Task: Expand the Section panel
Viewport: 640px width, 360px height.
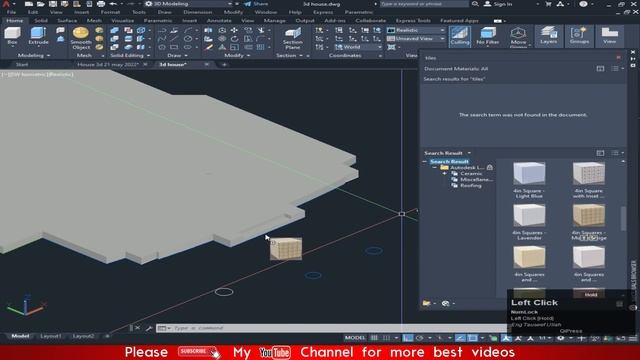Action: 289,56
